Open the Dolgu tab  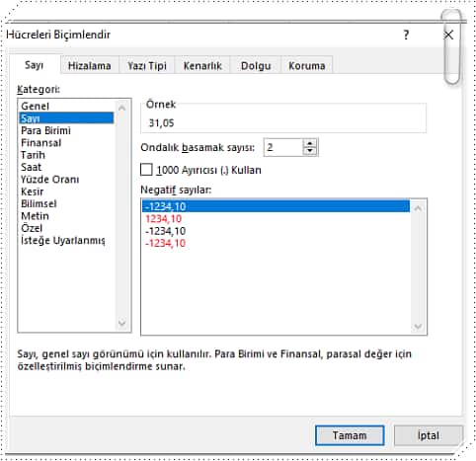(256, 66)
